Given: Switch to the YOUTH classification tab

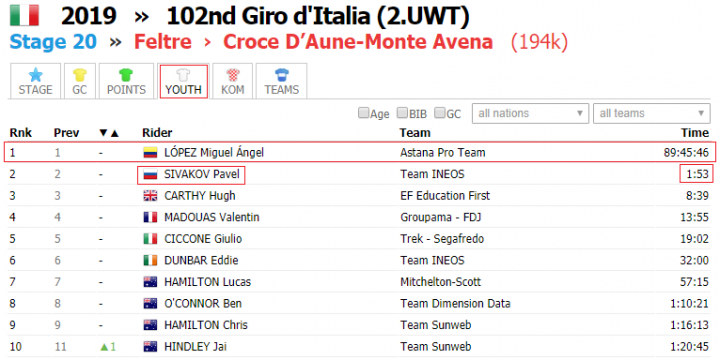Looking at the screenshot, I should (x=184, y=81).
